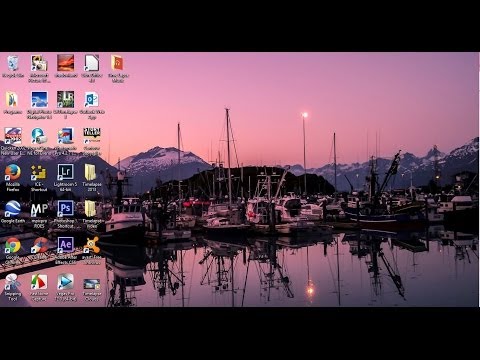Open the Recycle Bin desktop icon
Screen dimensions: 480x360
(13, 63)
